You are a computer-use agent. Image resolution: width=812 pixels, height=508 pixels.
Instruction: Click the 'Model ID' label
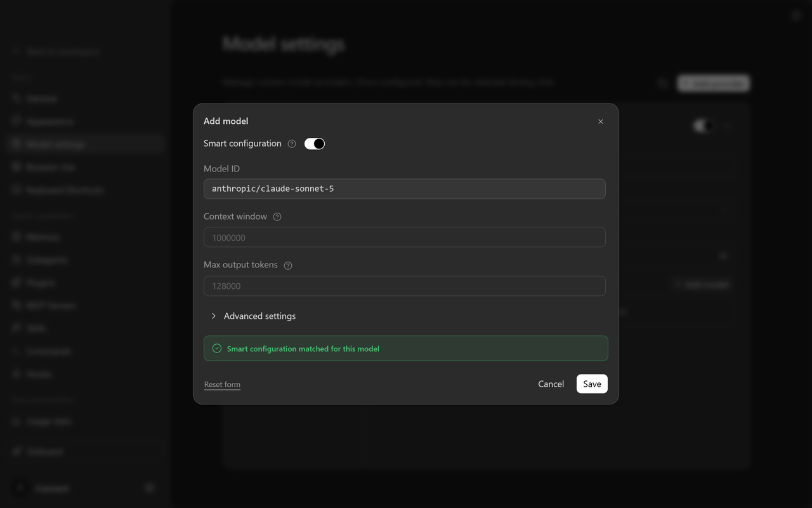coord(221,168)
